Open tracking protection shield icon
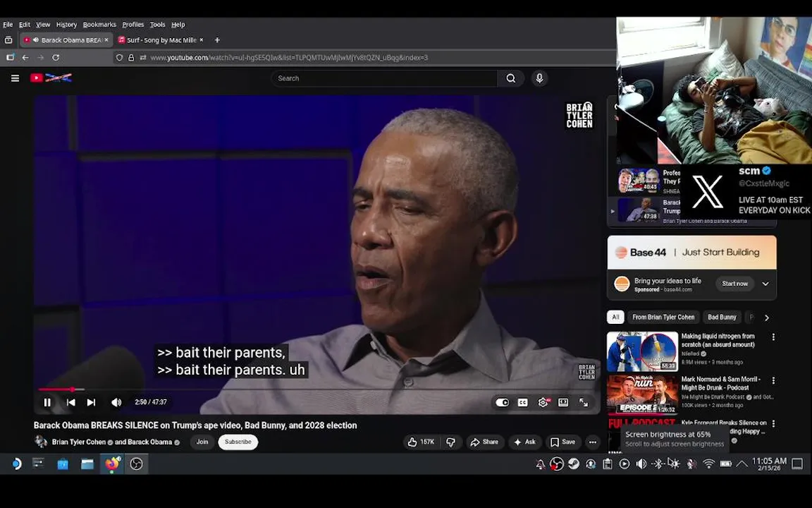The image size is (812, 508). tap(120, 58)
